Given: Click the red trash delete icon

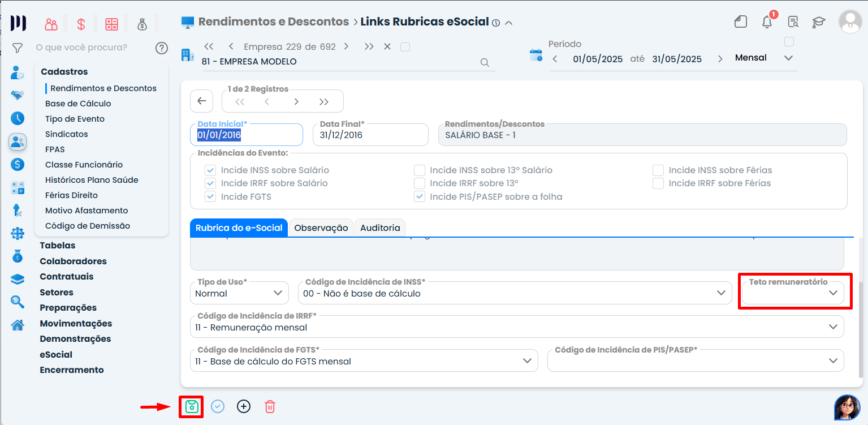Looking at the screenshot, I should click(x=270, y=406).
